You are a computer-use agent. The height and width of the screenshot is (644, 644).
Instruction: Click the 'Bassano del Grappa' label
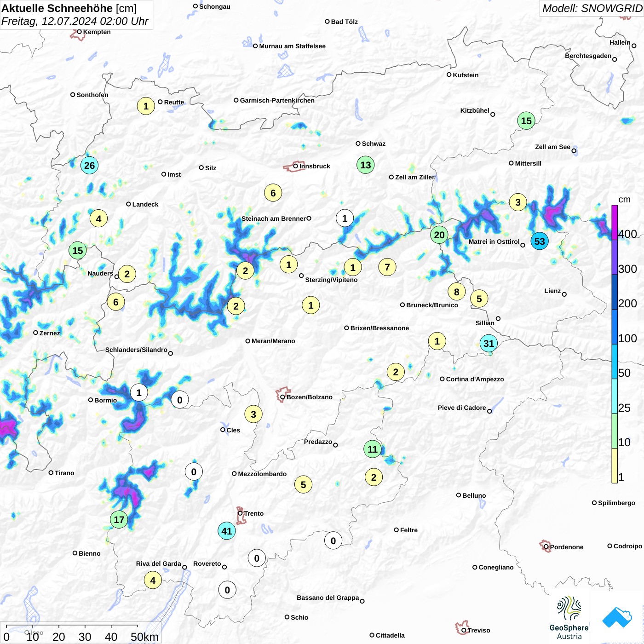tap(328, 598)
